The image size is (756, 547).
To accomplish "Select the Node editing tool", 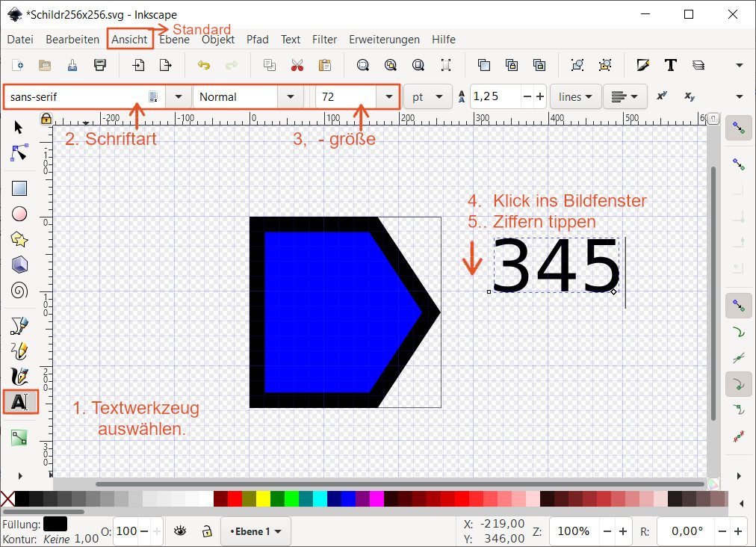I will coord(19,152).
